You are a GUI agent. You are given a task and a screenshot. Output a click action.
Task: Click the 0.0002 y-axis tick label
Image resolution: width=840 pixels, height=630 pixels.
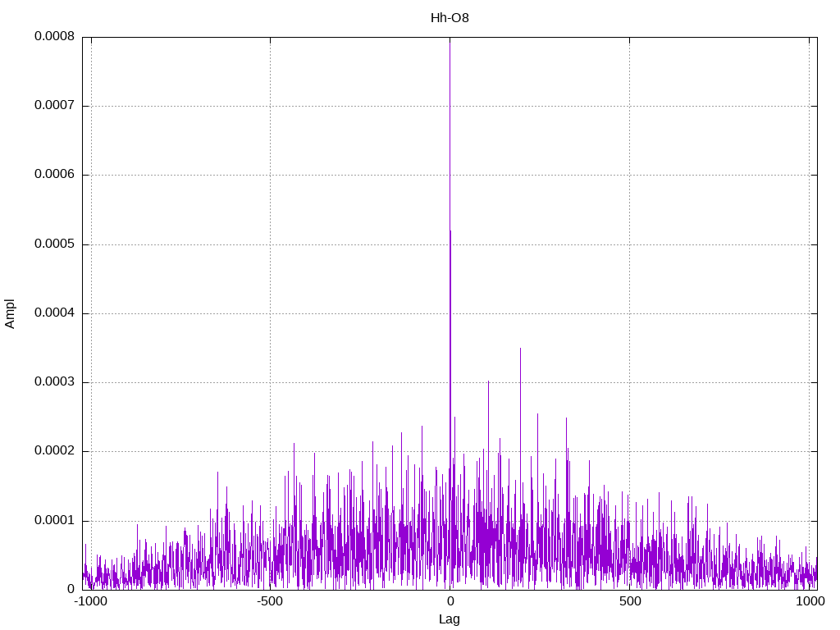coord(54,451)
